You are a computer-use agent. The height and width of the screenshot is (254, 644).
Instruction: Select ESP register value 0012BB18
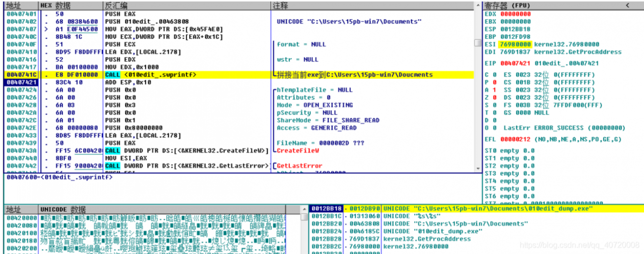pyautogui.click(x=516, y=29)
